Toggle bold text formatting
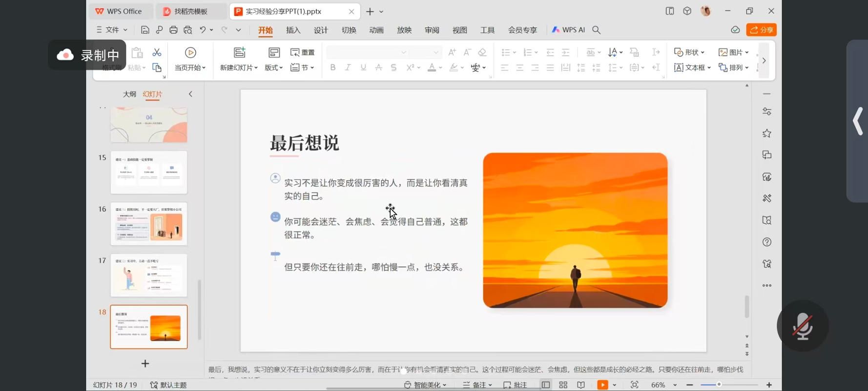868x391 pixels. (x=332, y=67)
